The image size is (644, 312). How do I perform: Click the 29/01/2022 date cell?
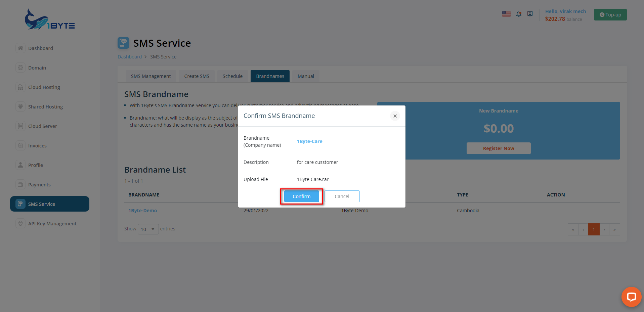256,211
